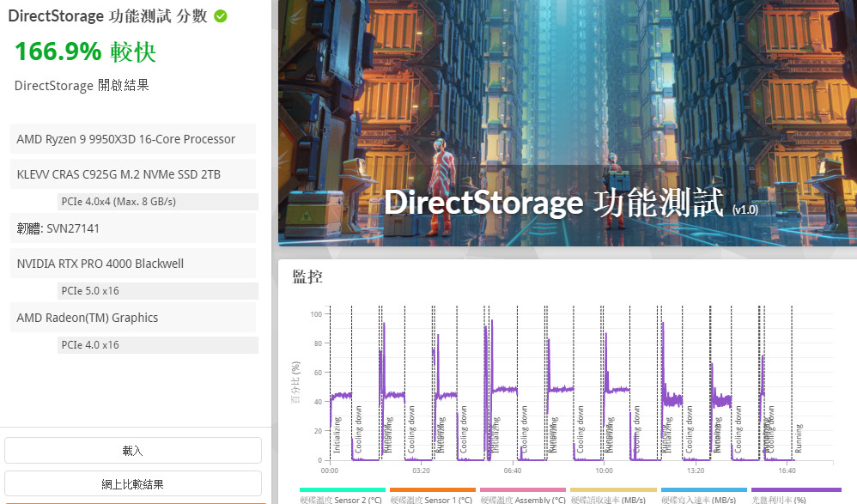Viewport: 857px width, 504px height.
Task: Click the green validation checkmark icon
Action: (221, 16)
